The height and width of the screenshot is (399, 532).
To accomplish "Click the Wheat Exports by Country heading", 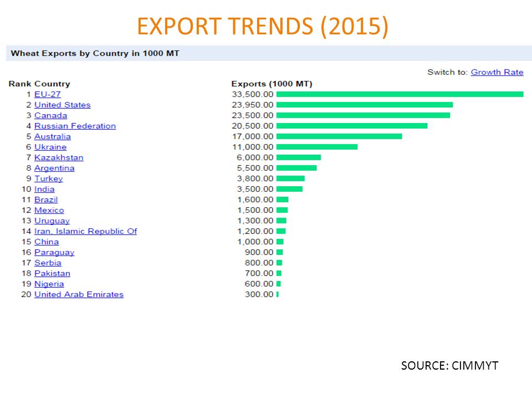I will (x=95, y=53).
